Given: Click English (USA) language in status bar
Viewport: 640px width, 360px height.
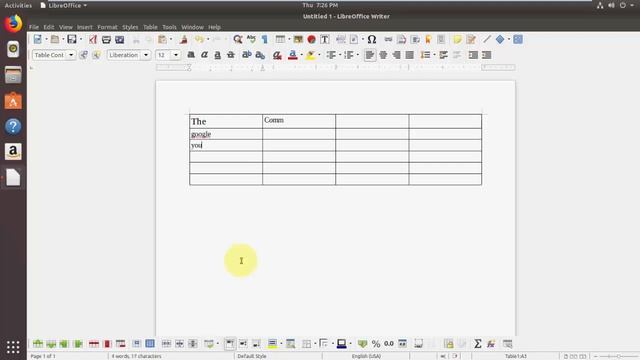Looking at the screenshot, I should 366,356.
